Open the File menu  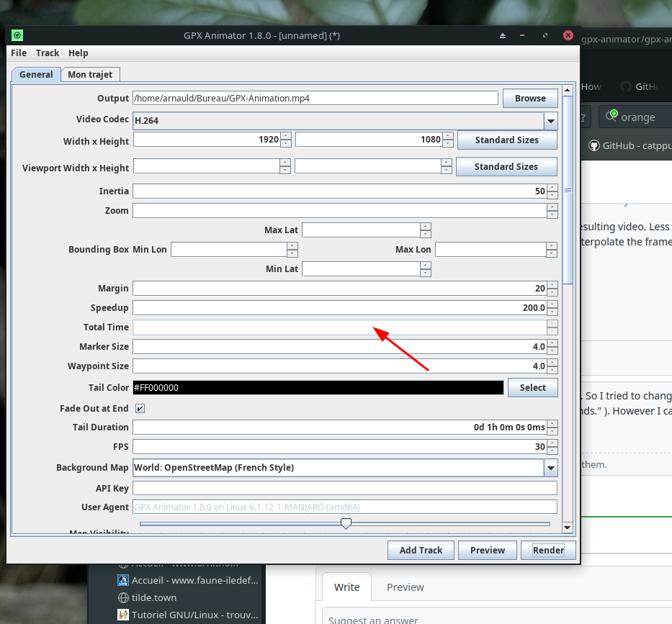click(x=18, y=53)
